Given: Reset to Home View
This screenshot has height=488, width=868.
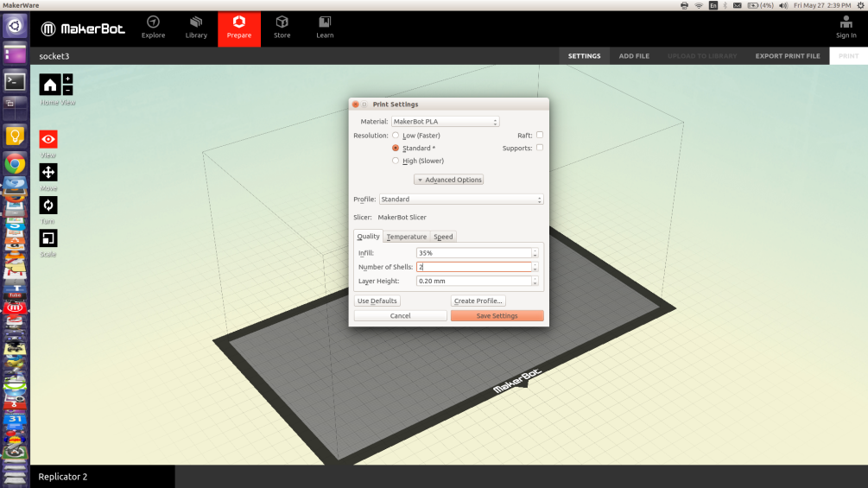Looking at the screenshot, I should [50, 85].
